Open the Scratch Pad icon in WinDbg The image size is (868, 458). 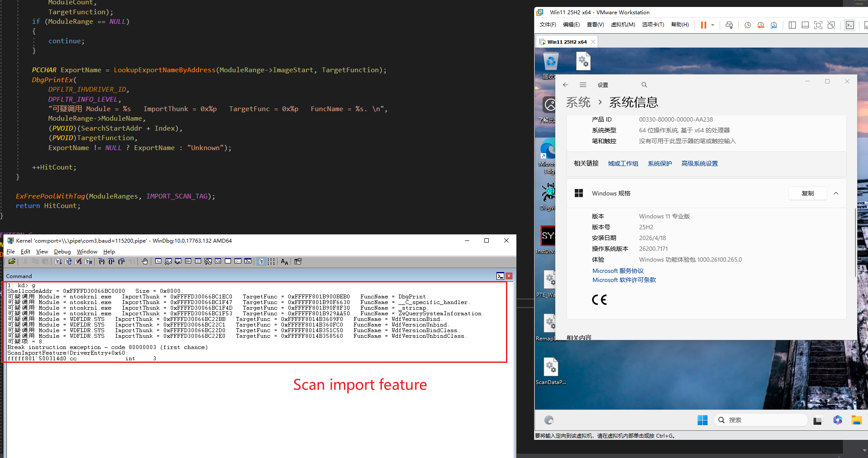227,261
